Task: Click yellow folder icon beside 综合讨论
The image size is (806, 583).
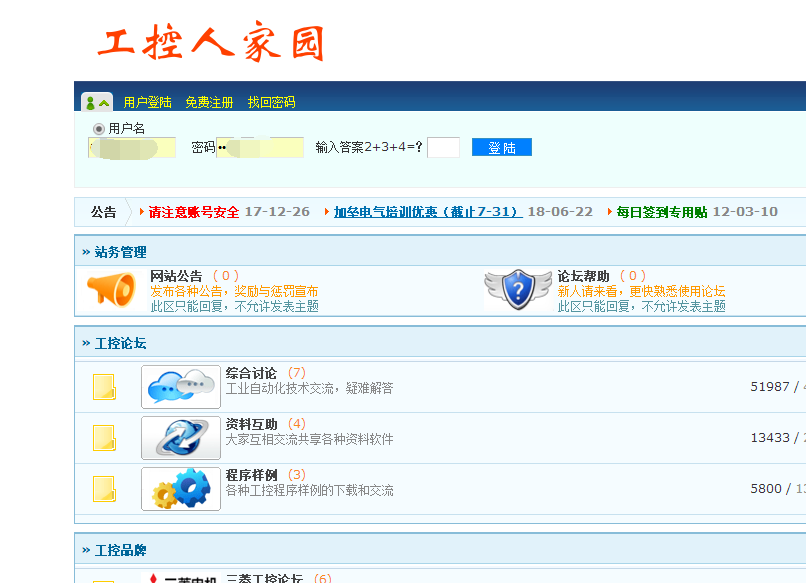Action: pyautogui.click(x=104, y=387)
